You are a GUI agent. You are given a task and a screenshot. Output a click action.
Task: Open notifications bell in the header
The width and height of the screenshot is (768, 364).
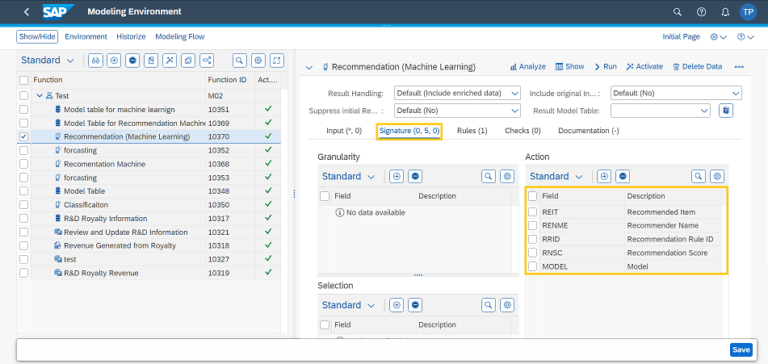(x=725, y=12)
